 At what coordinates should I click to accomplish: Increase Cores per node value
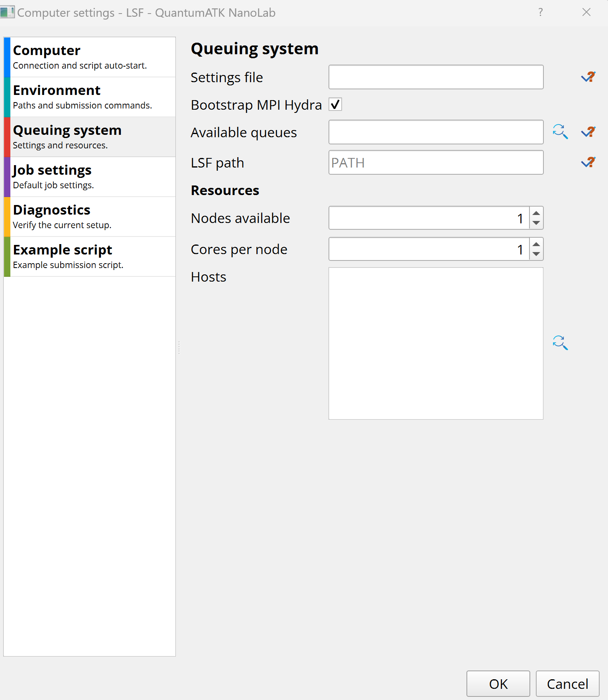536,244
